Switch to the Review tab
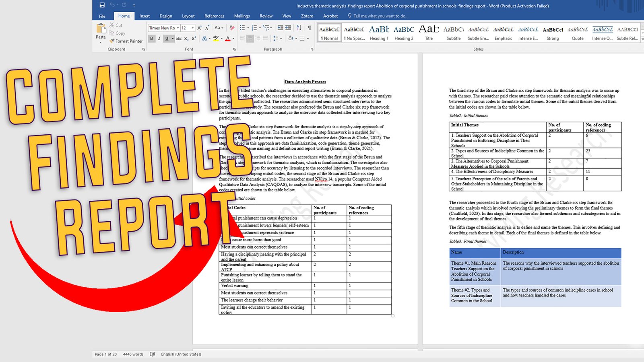This screenshot has height=362, width=644. point(266,16)
